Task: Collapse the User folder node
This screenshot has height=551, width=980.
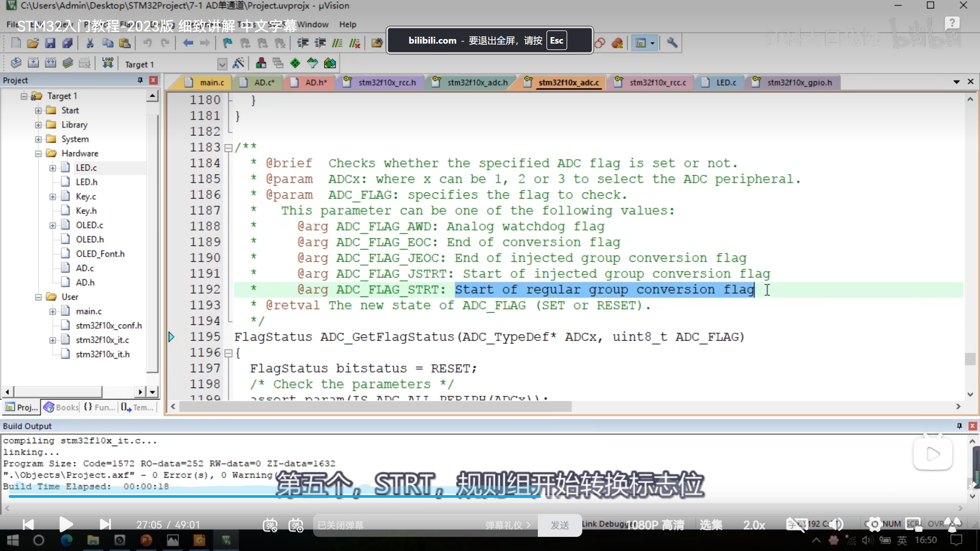Action: [x=38, y=297]
